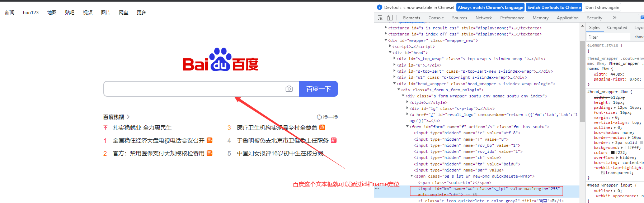Click the 换一换 refresh icon

pyautogui.click(x=319, y=117)
